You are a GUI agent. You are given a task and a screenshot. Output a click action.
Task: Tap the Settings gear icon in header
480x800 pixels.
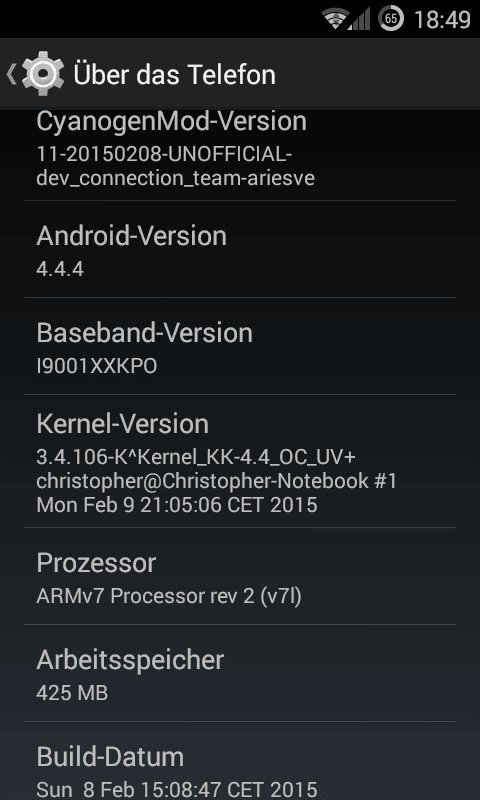43,74
